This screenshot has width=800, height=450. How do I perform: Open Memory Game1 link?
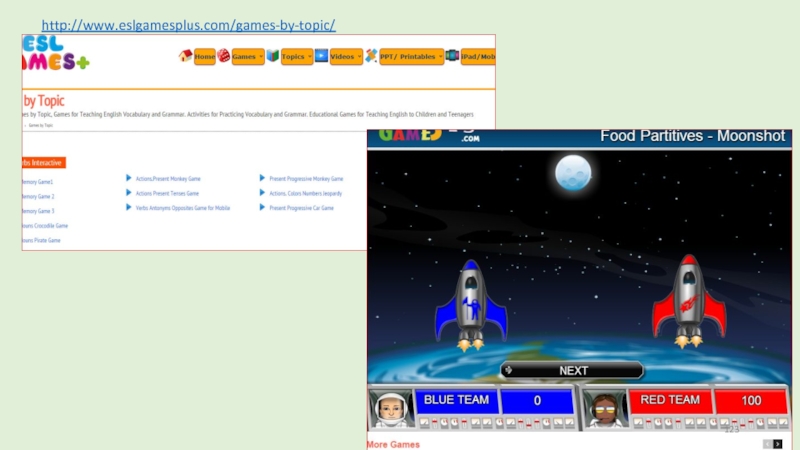click(38, 182)
